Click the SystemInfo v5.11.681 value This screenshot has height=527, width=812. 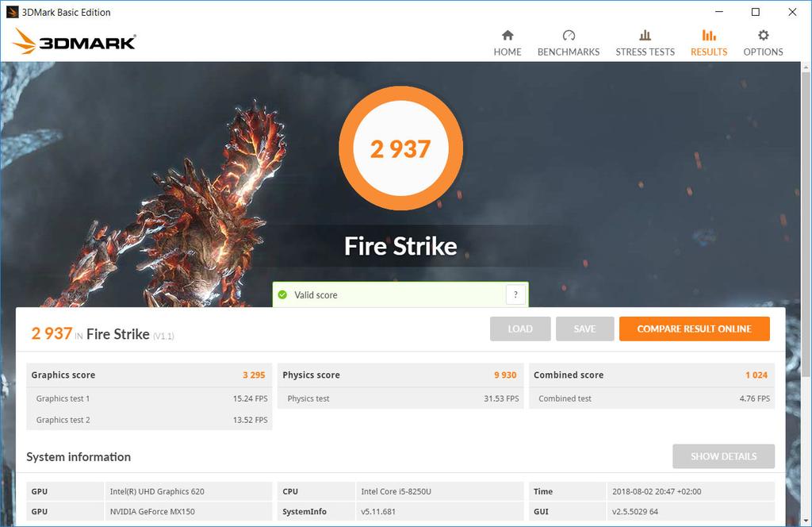(x=439, y=511)
